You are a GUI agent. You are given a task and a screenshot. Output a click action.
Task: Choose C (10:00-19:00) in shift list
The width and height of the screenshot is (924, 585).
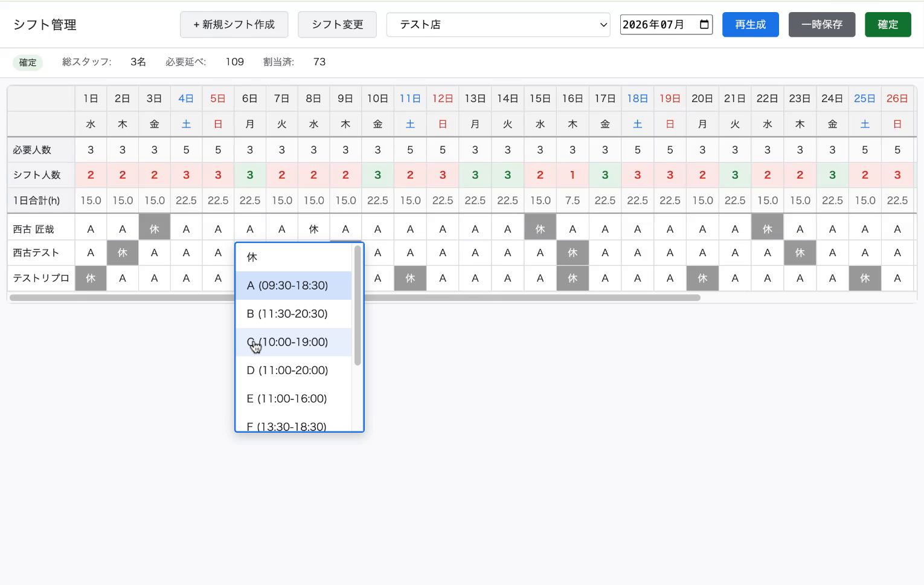tap(294, 342)
